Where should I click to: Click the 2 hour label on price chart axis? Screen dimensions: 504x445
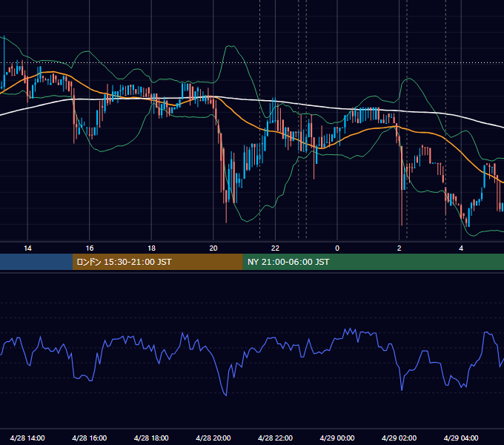click(x=399, y=248)
